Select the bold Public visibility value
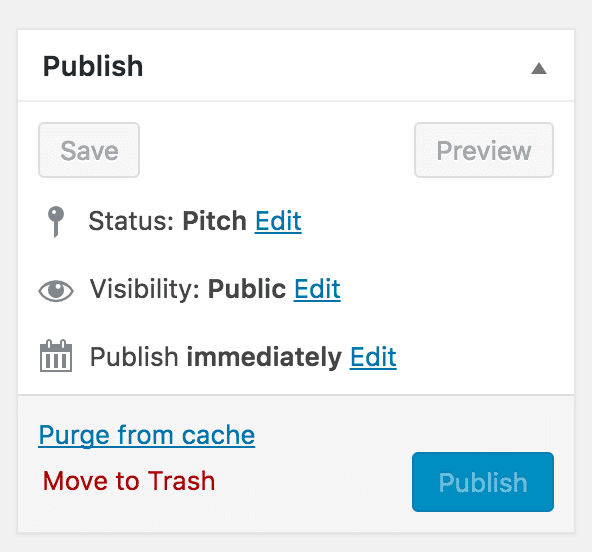Image resolution: width=592 pixels, height=552 pixels. pos(247,289)
